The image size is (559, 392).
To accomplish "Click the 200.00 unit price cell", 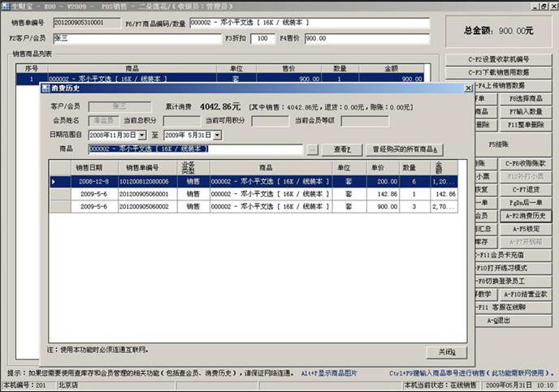I will 383,182.
